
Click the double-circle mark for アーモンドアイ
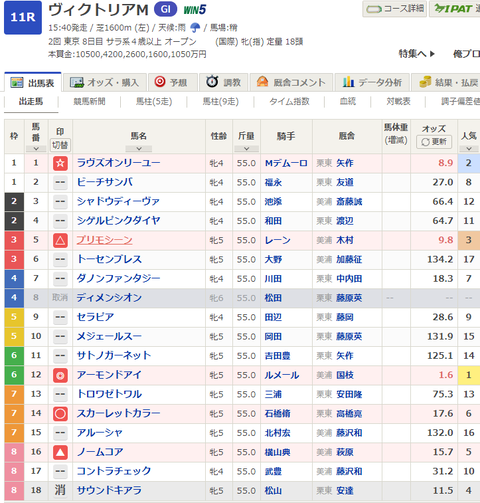pos(60,375)
